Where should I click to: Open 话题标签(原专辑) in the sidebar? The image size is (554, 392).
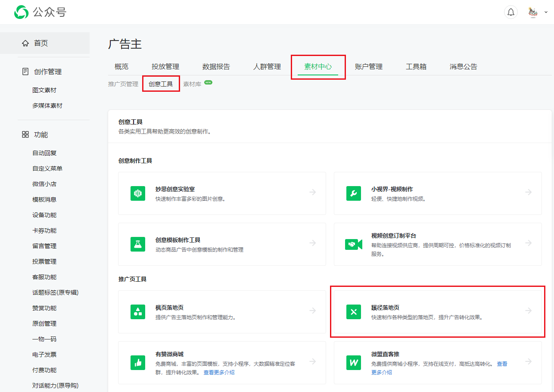point(56,292)
